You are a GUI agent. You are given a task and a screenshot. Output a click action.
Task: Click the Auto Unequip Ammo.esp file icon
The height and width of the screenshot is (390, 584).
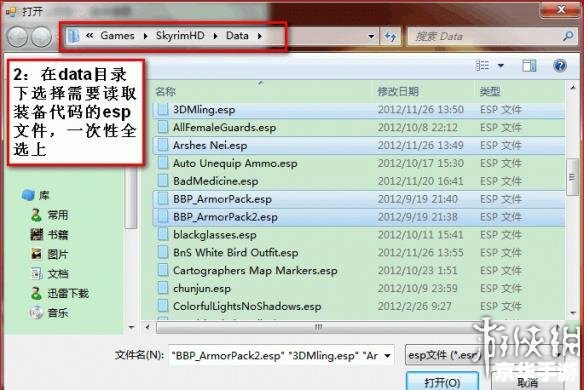tap(163, 163)
